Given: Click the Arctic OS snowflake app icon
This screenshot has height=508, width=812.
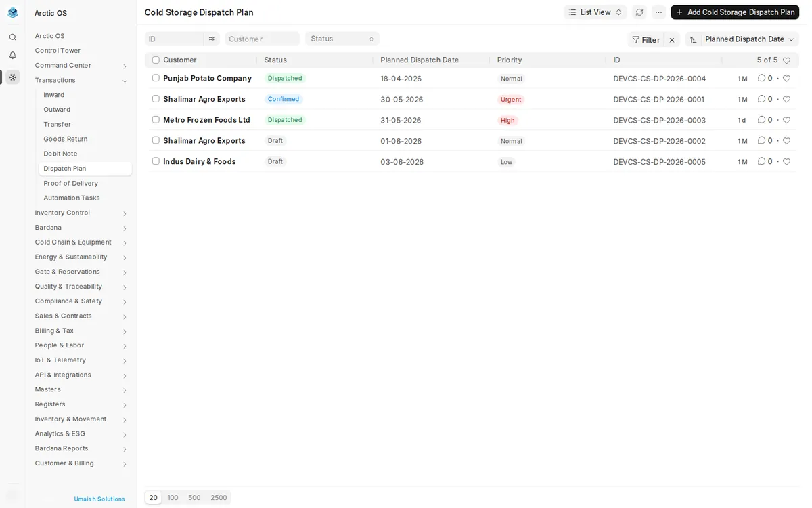Looking at the screenshot, I should [12, 77].
